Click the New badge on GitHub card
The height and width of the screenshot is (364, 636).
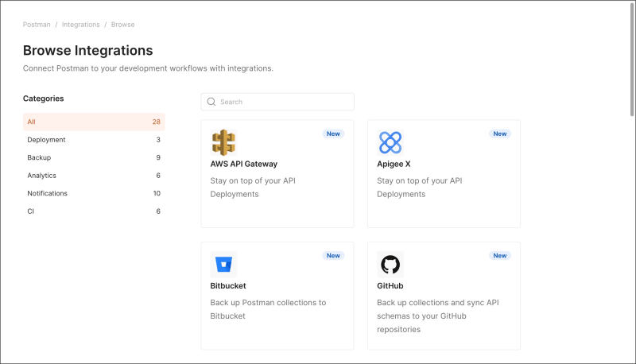tap(500, 256)
